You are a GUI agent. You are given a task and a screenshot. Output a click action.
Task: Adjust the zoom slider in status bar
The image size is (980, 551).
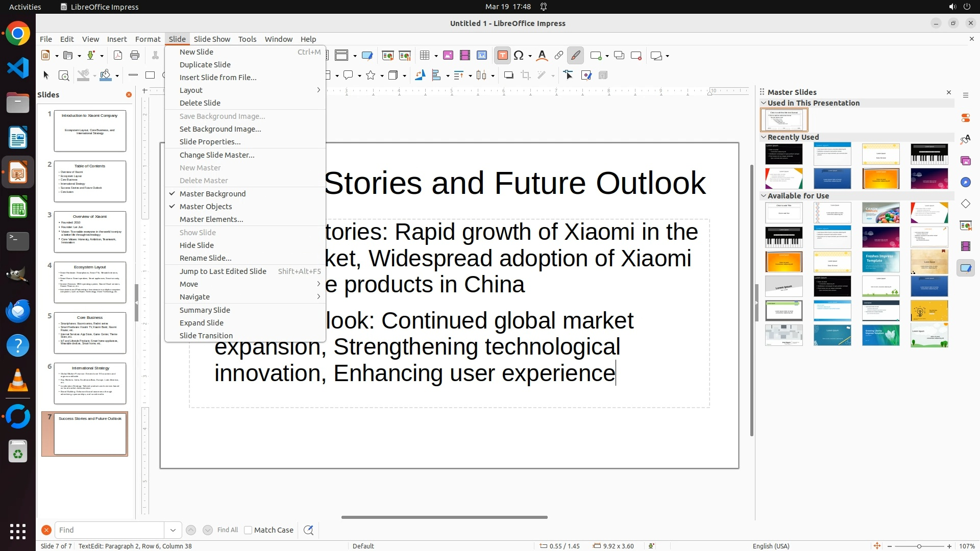(x=919, y=546)
